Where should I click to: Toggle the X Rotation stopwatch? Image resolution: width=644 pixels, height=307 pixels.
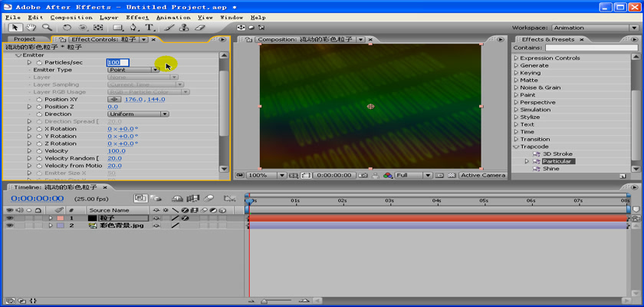(x=39, y=129)
